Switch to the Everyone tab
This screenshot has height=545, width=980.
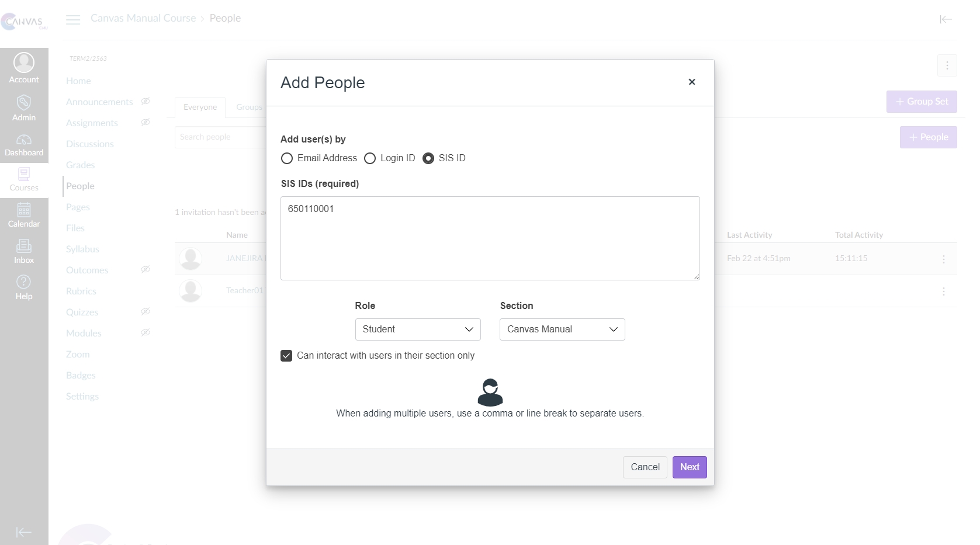click(x=200, y=107)
